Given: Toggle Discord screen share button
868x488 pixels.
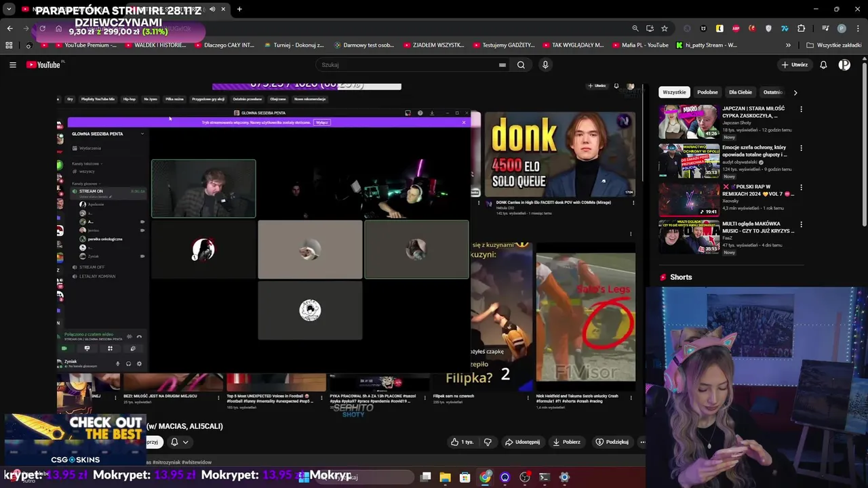Looking at the screenshot, I should 87,348.
